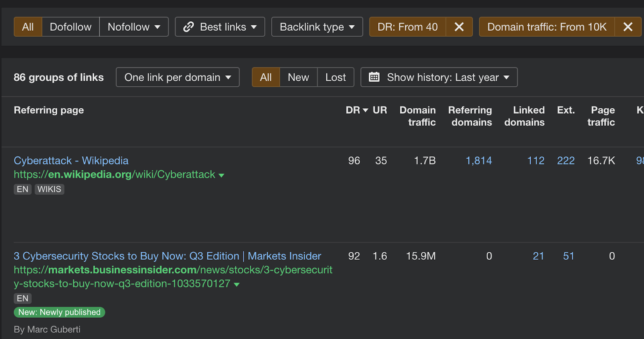Sort by Ext. column header
The width and height of the screenshot is (644, 339).
click(x=566, y=110)
